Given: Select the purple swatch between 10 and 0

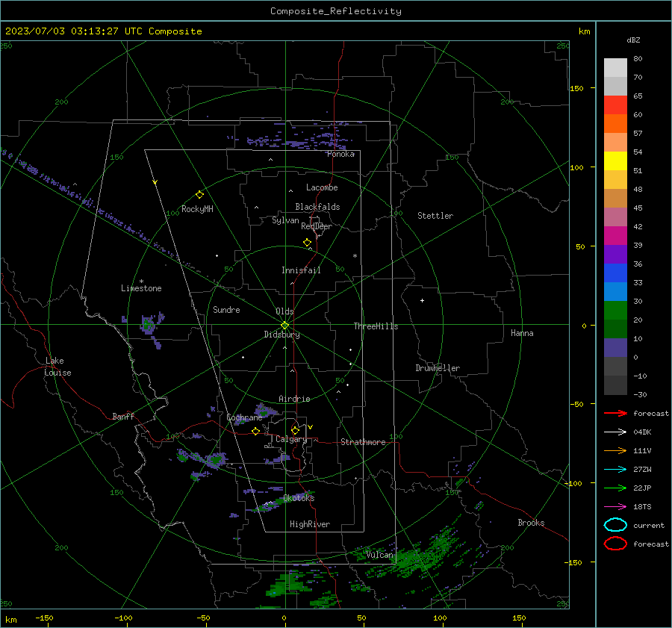Looking at the screenshot, I should (x=615, y=348).
